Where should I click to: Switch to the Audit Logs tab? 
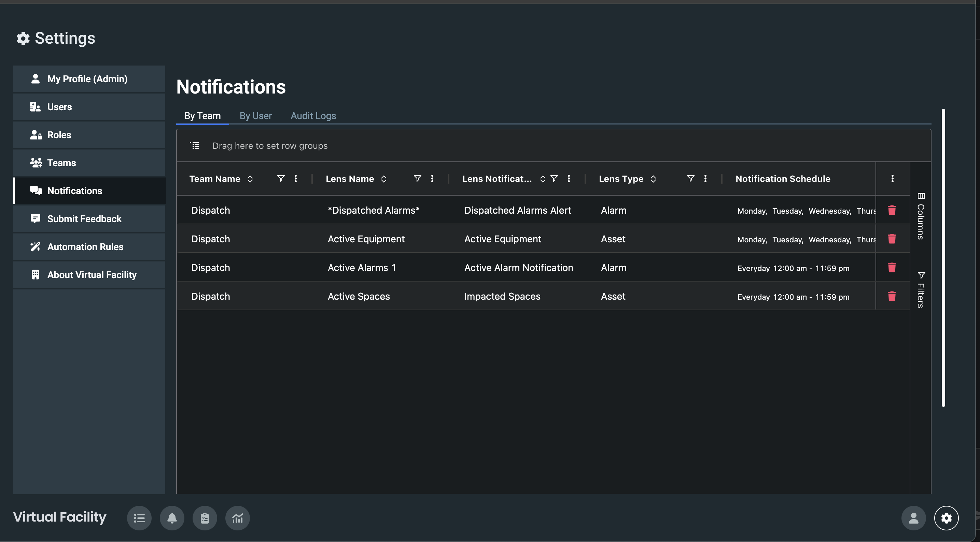click(x=313, y=116)
